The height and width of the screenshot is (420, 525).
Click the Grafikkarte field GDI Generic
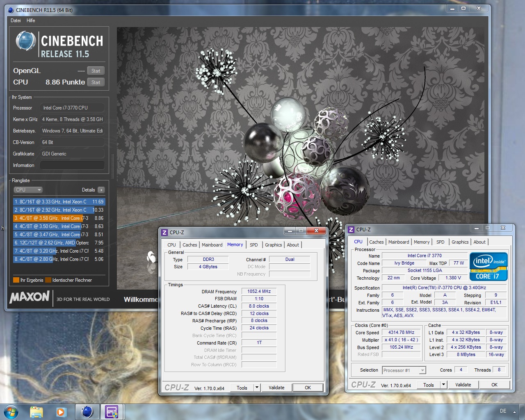point(72,154)
